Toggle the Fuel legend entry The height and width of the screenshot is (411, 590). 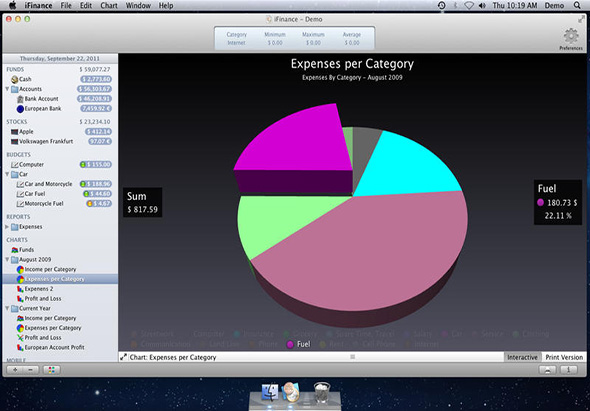pyautogui.click(x=298, y=344)
